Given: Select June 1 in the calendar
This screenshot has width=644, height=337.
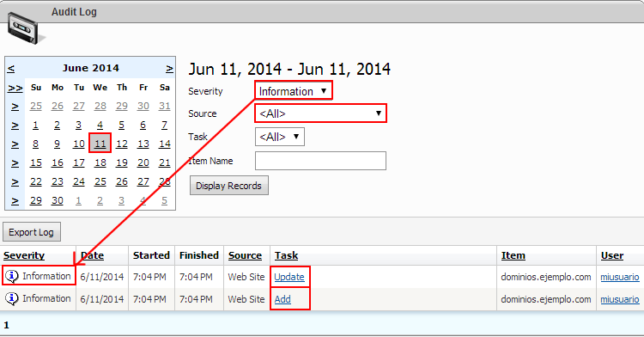Looking at the screenshot, I should pyautogui.click(x=36, y=125).
